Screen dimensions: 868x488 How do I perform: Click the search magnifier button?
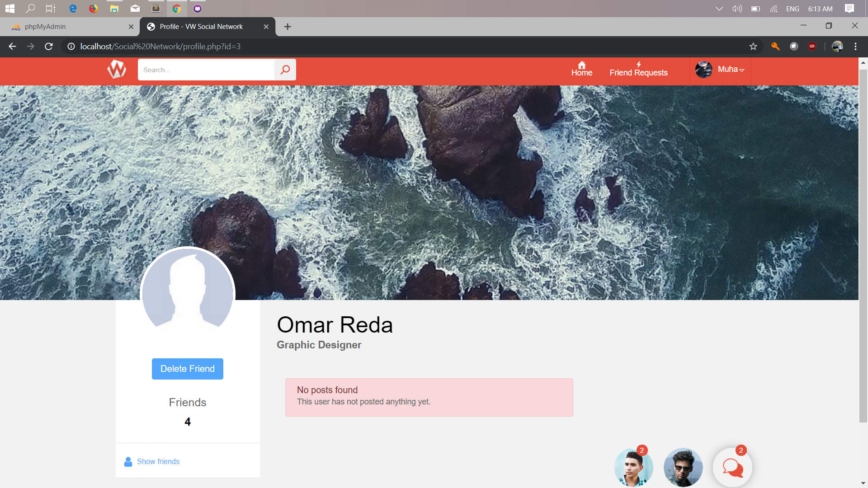pyautogui.click(x=285, y=70)
